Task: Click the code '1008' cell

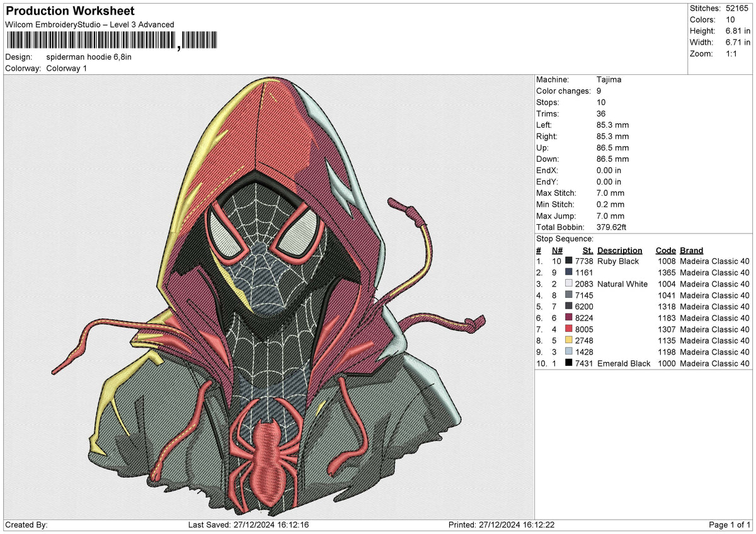Action: 667,261
